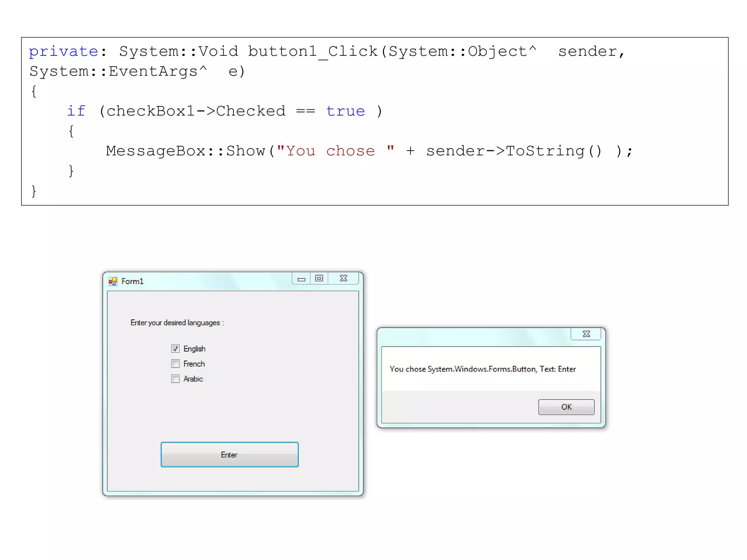747x560 pixels.
Task: Click the 'Enter your desired languages' label
Action: [x=177, y=323]
